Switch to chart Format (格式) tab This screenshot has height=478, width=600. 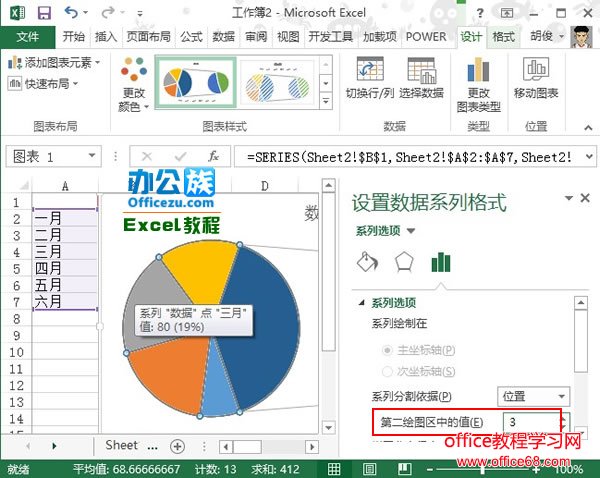[x=504, y=37]
